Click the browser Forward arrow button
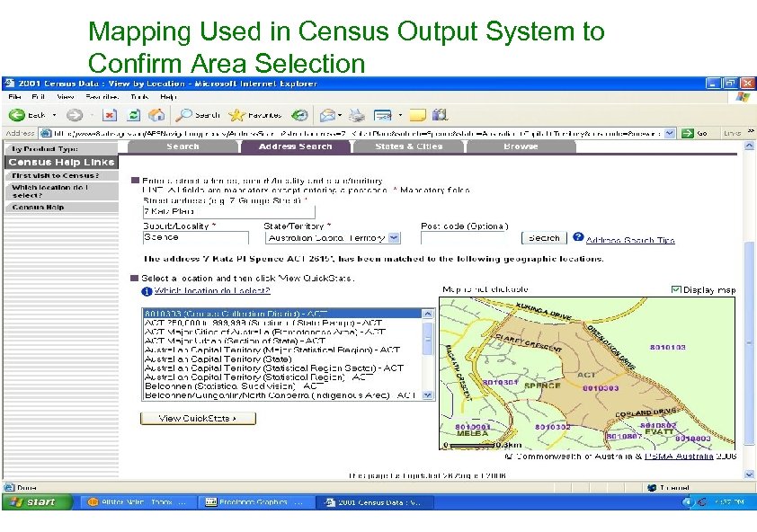Screen dimensions: 757x532 pyautogui.click(x=75, y=115)
